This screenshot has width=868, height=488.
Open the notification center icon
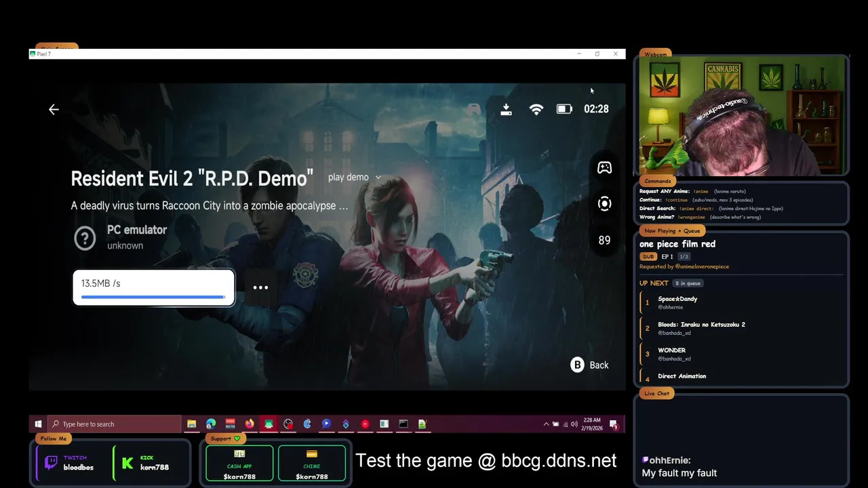coord(614,425)
